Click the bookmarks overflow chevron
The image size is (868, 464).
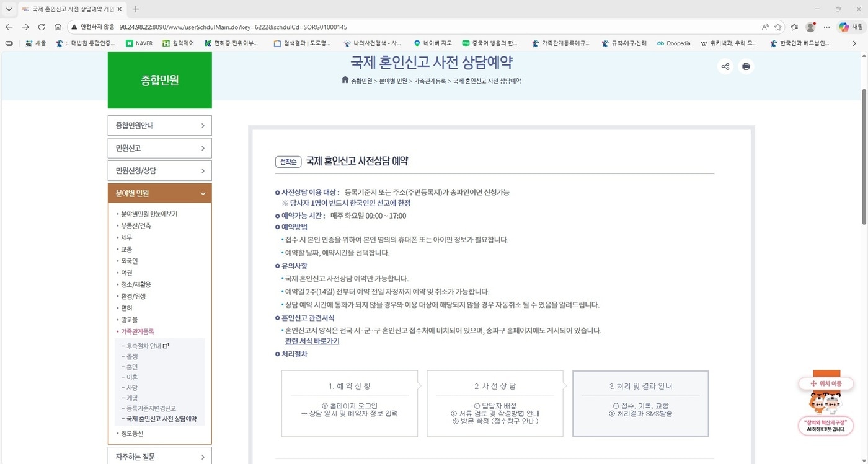pyautogui.click(x=855, y=43)
